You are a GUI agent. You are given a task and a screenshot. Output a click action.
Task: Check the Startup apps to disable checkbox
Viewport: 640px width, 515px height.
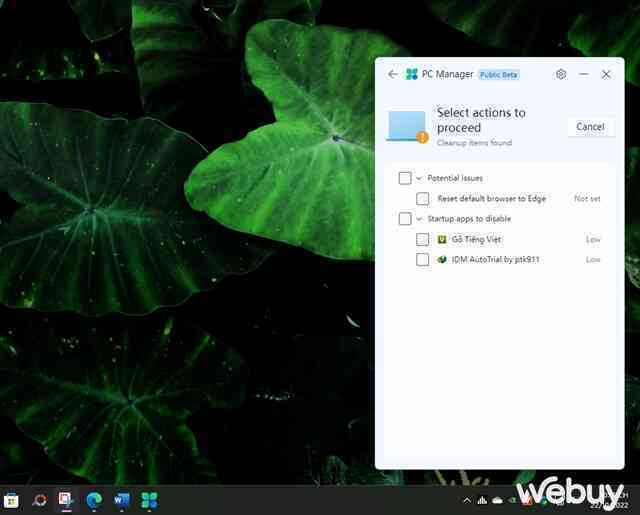tap(405, 219)
